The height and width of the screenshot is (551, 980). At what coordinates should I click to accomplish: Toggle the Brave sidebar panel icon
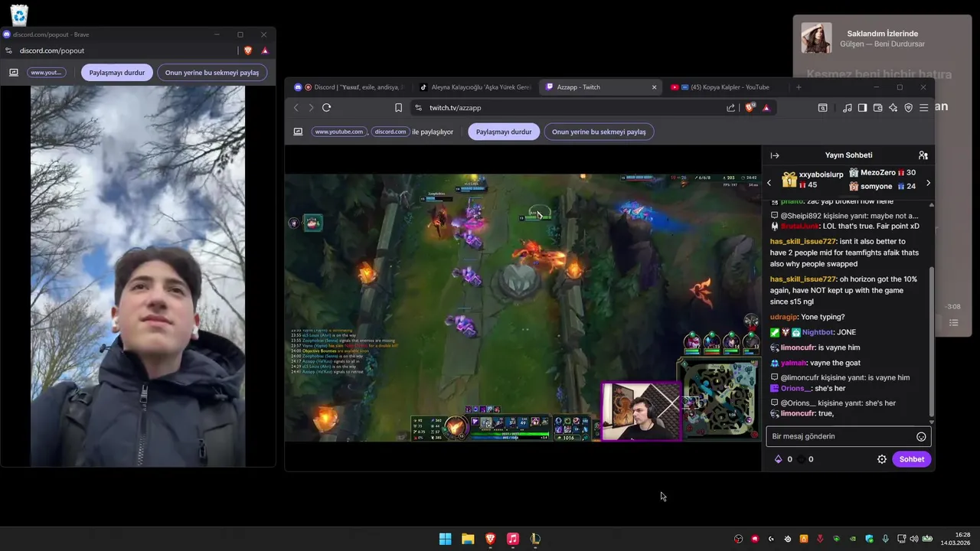coord(862,108)
